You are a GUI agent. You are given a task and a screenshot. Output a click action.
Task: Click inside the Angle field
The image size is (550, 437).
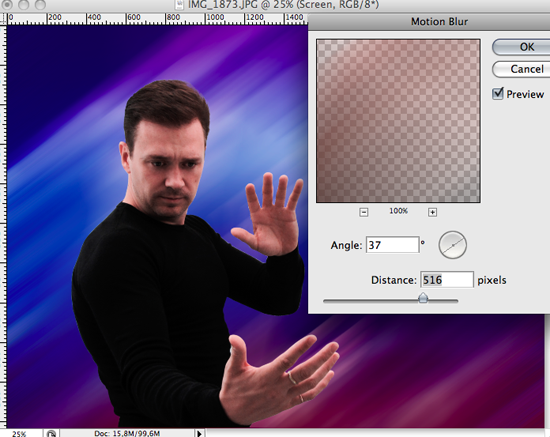[393, 245]
